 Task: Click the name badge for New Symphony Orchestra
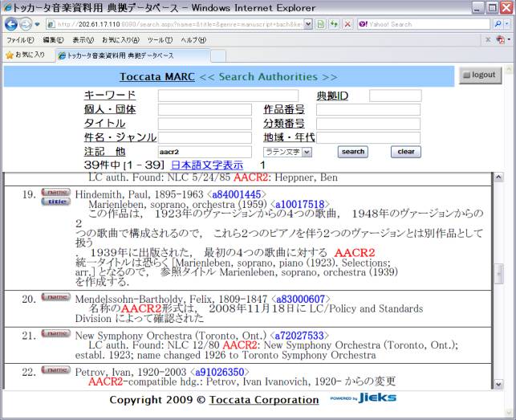click(x=55, y=333)
